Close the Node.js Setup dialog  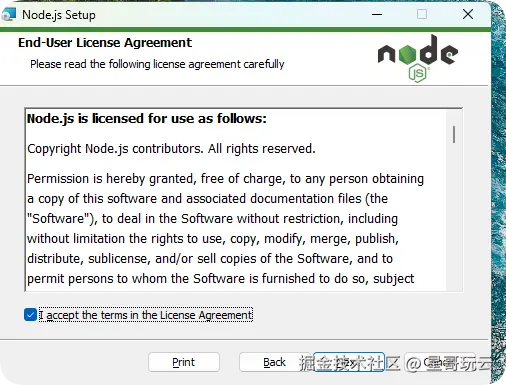click(468, 14)
